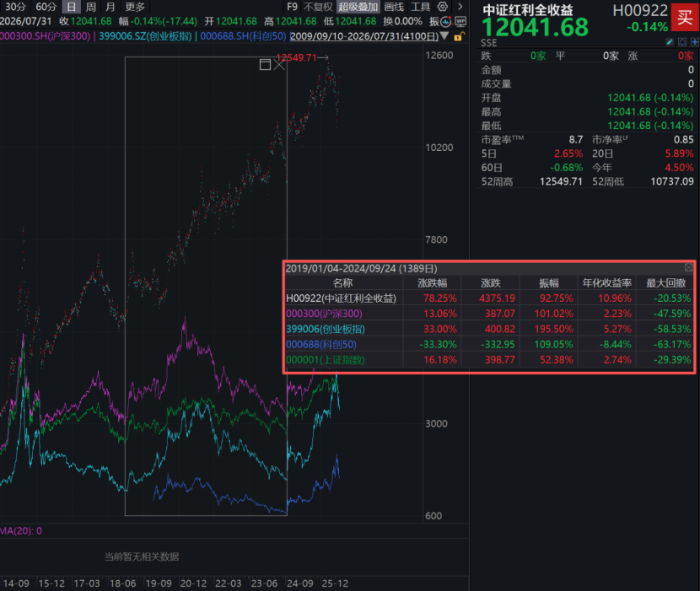Add index to watchlist with plus icon
This screenshot has height=591, width=700.
(695, 42)
